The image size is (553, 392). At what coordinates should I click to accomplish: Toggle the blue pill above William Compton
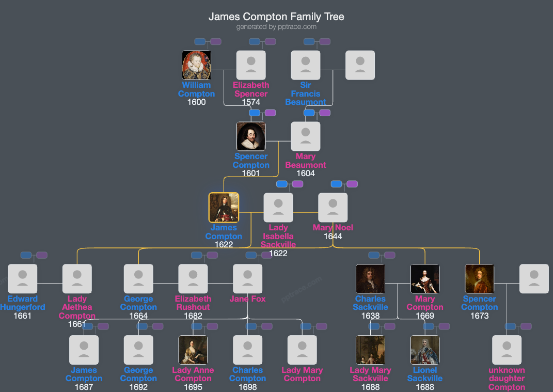click(x=200, y=42)
